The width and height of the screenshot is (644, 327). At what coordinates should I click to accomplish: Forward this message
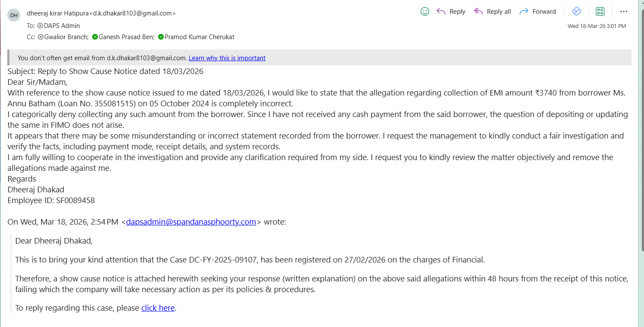click(x=538, y=12)
